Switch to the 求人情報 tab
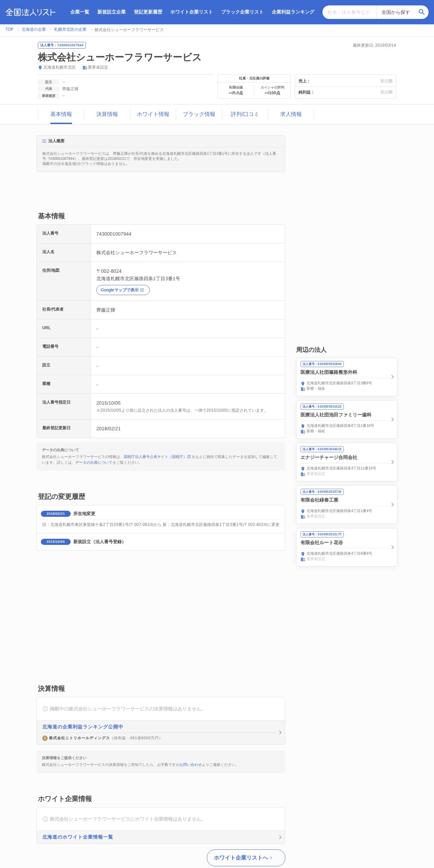Screen dimensions: 434x868 [x=291, y=114]
